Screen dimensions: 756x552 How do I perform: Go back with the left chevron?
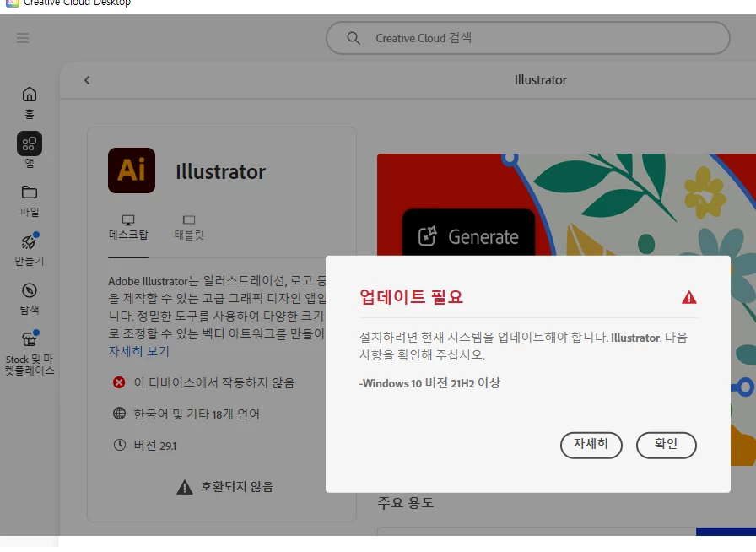(x=87, y=80)
